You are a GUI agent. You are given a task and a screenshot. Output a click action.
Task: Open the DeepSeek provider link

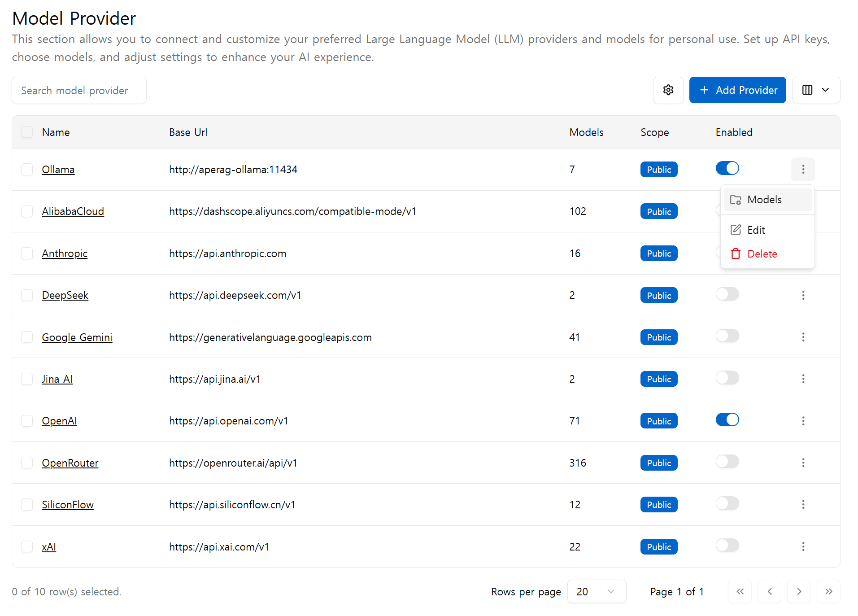pos(65,295)
